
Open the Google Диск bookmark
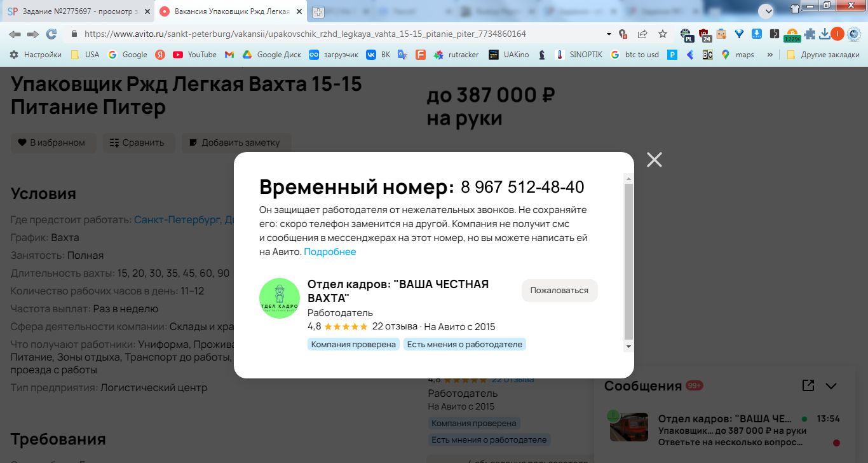(271, 55)
